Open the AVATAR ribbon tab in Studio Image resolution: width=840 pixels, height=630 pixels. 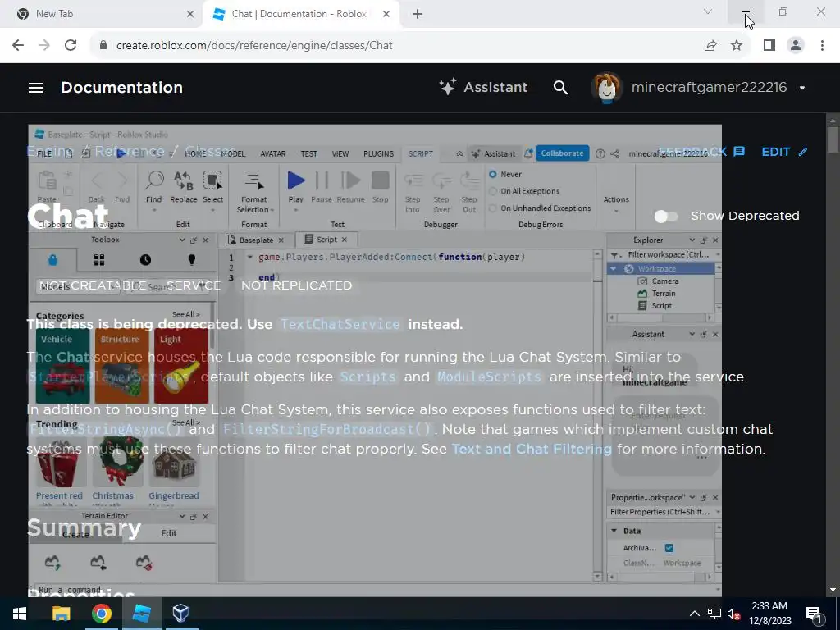click(x=272, y=153)
